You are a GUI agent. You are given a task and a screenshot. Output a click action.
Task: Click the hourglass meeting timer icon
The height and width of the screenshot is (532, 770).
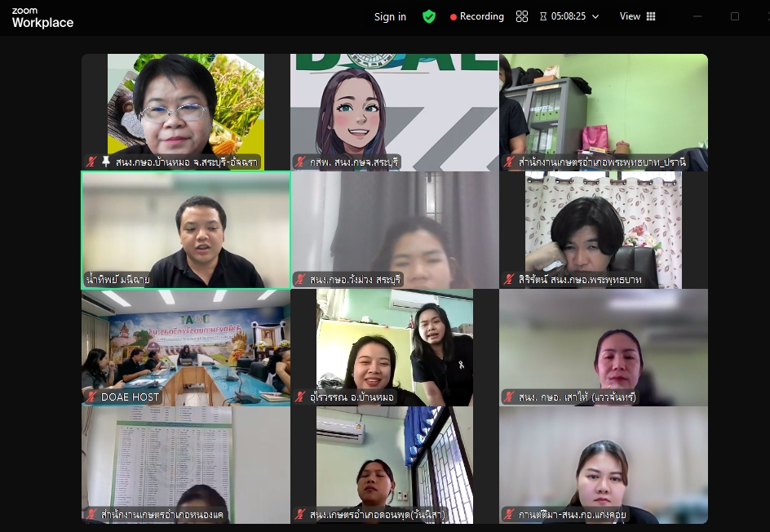click(x=543, y=16)
